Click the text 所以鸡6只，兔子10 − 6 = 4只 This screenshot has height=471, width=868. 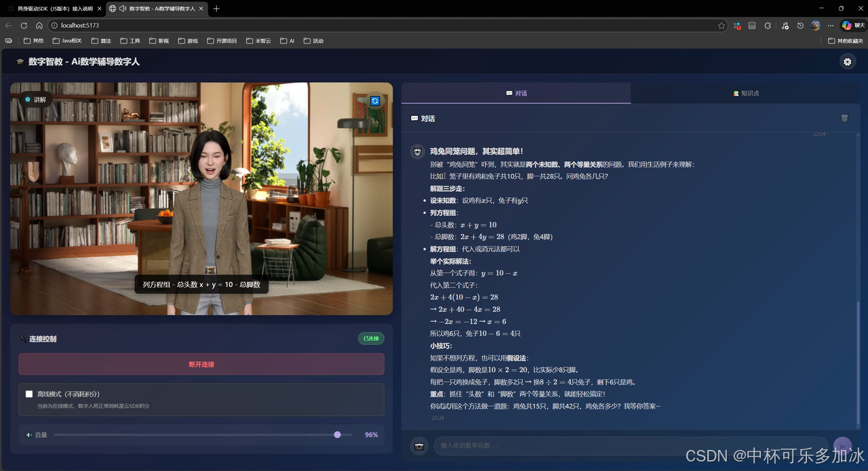coord(475,333)
